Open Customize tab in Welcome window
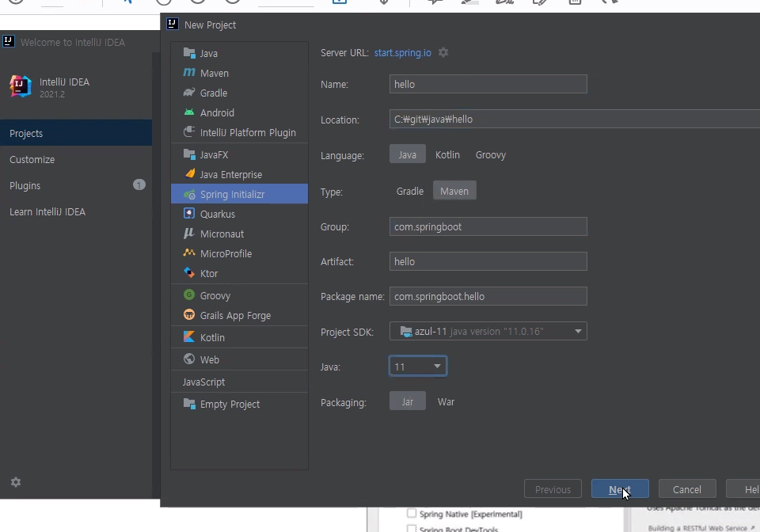 (76, 159)
